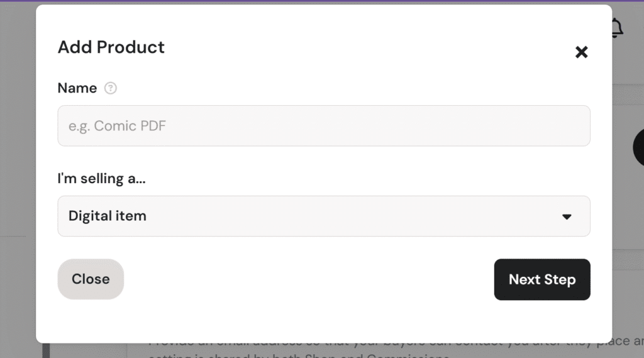Dismiss the modal using Close at bottom left
The height and width of the screenshot is (358, 644).
[91, 279]
